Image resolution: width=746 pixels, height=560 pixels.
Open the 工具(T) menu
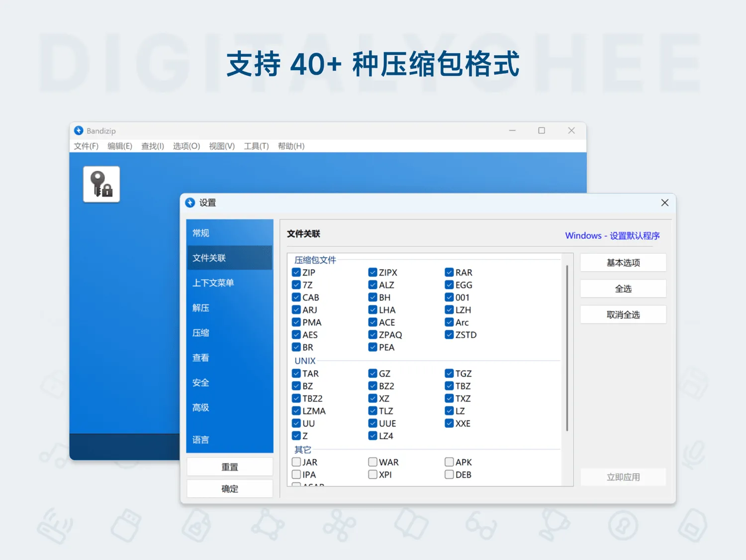pos(256,146)
